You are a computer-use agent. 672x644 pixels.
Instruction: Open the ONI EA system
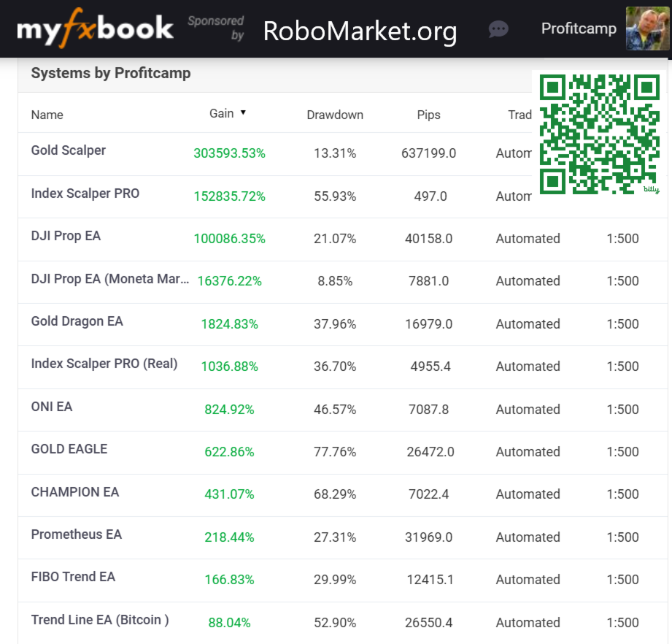tap(52, 407)
